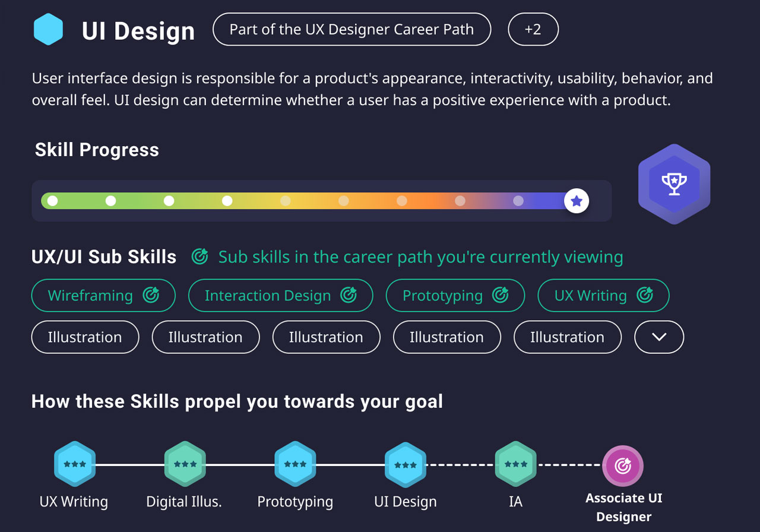Click the Digital Illus. hexagon badge
Screen dimensions: 760x532
point(185,464)
